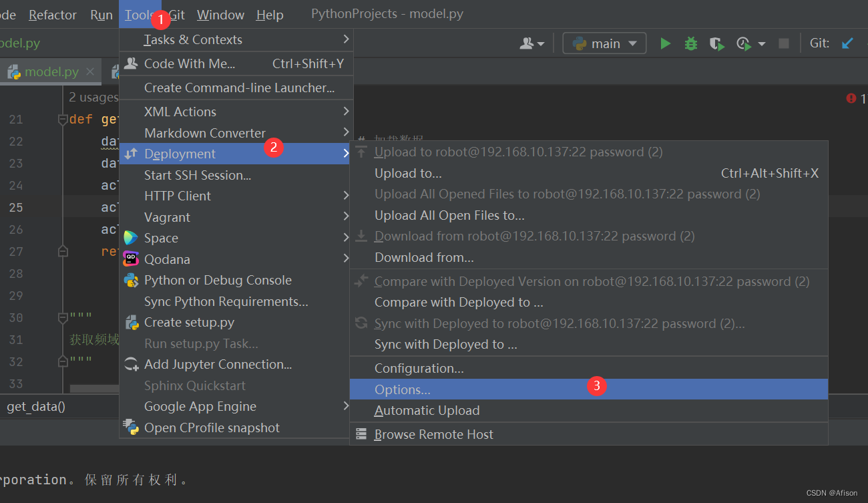Click the green Run triangle icon

665,43
